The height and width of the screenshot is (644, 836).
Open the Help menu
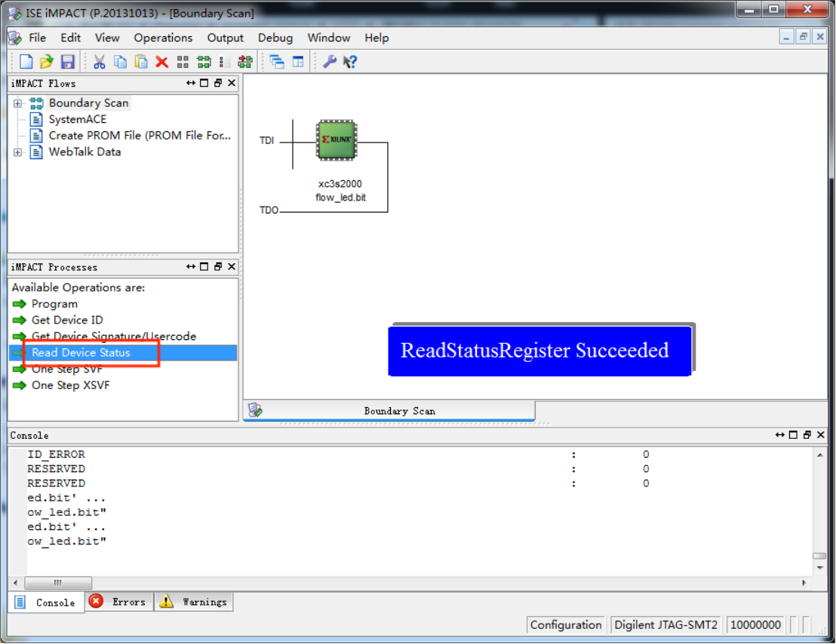point(377,38)
